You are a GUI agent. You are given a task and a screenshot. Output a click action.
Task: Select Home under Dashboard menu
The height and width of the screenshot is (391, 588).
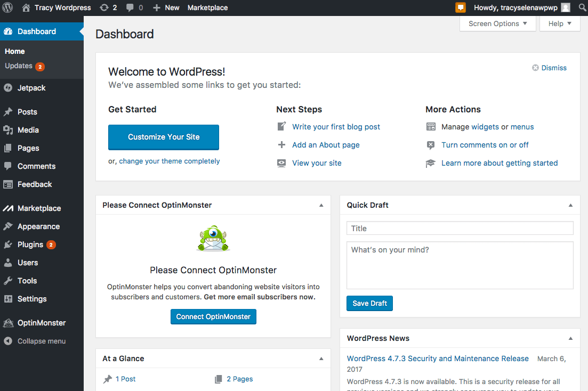pos(14,51)
